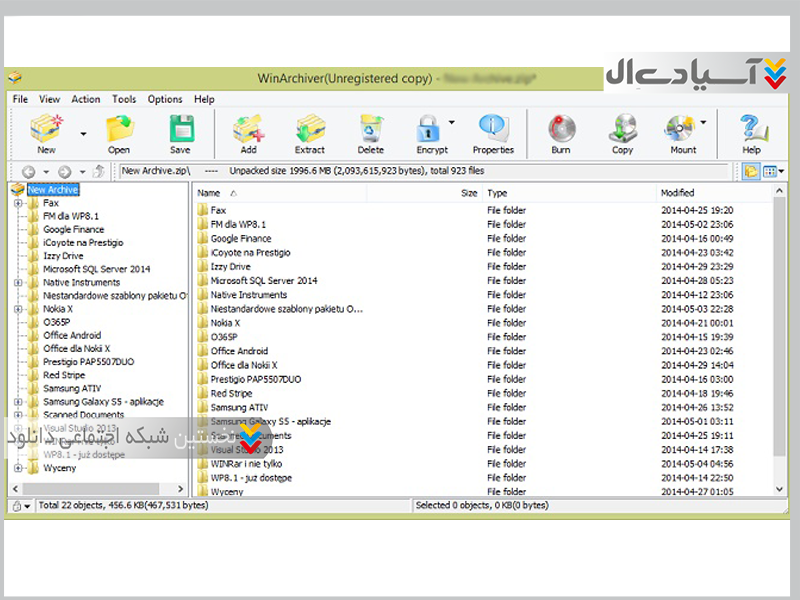Open the dropdown arrow next to New
Screen dimensions: 800x600
click(83, 133)
